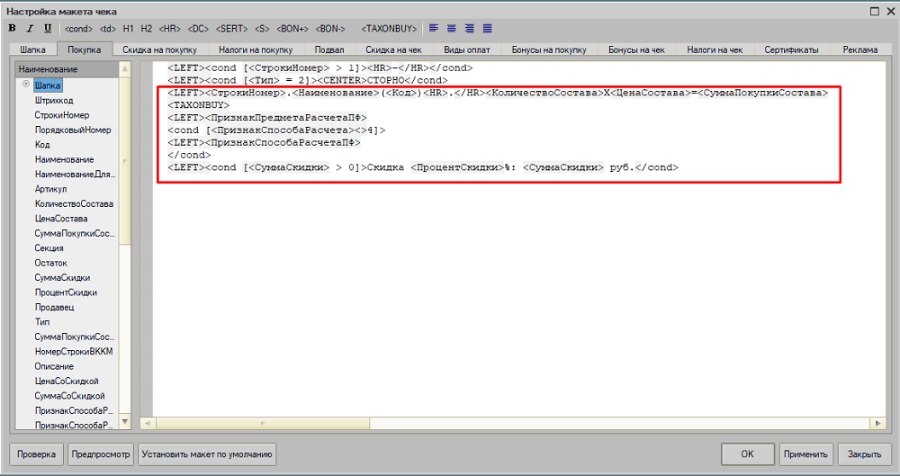Click the Наименование column header
Screen dimensions: 900x476
tap(67, 69)
